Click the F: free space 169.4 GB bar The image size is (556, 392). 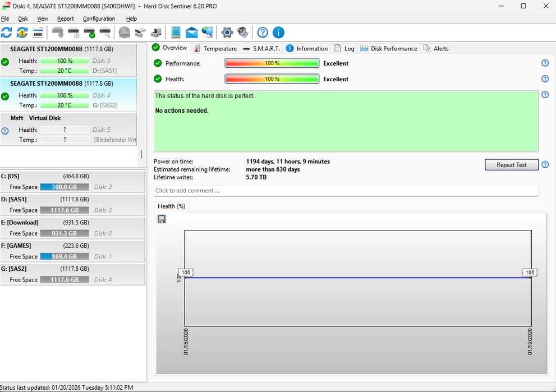[x=65, y=256]
